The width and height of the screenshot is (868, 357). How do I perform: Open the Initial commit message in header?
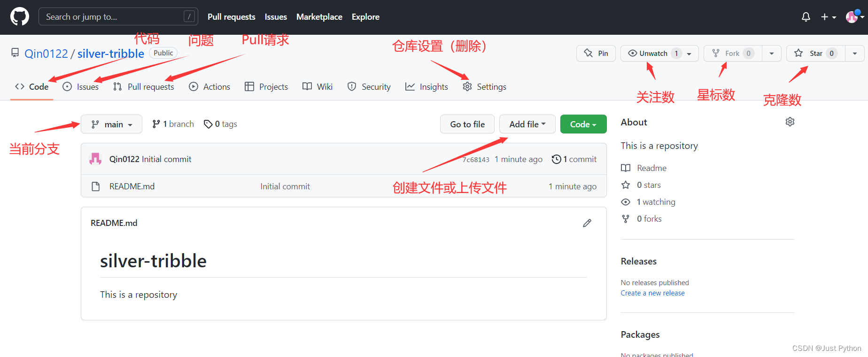pos(167,159)
